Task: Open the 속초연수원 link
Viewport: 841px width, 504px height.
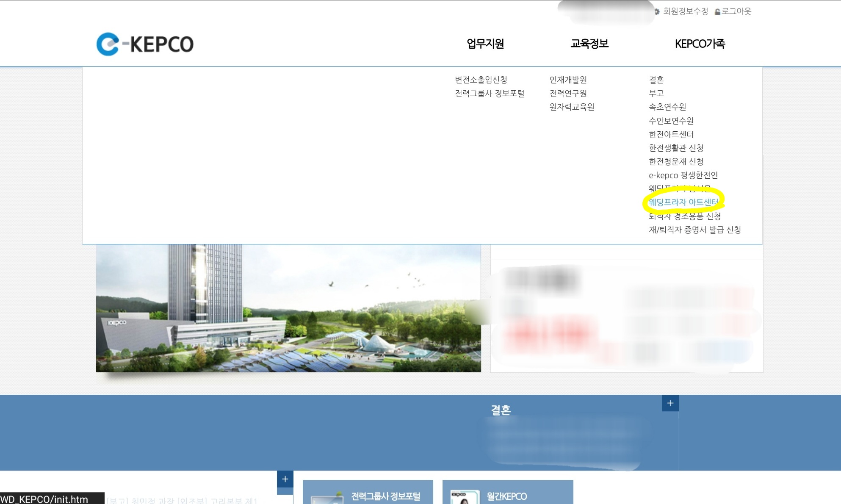Action: [667, 107]
